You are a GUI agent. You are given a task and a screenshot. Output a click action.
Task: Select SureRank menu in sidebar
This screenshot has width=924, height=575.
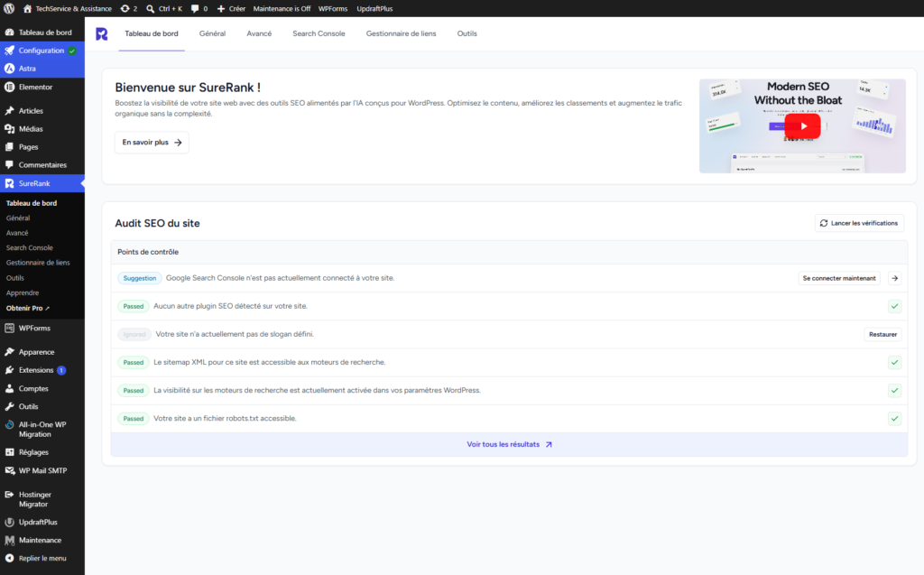pyautogui.click(x=42, y=183)
